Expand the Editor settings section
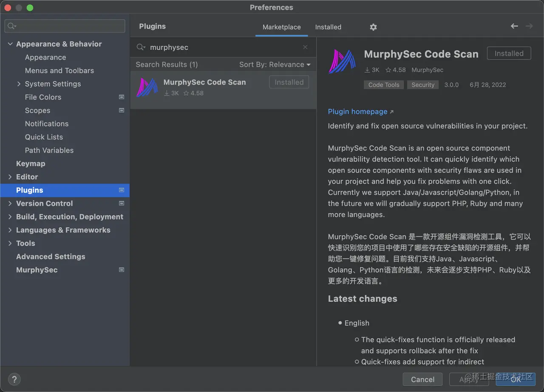Image resolution: width=544 pixels, height=392 pixels. click(10, 177)
